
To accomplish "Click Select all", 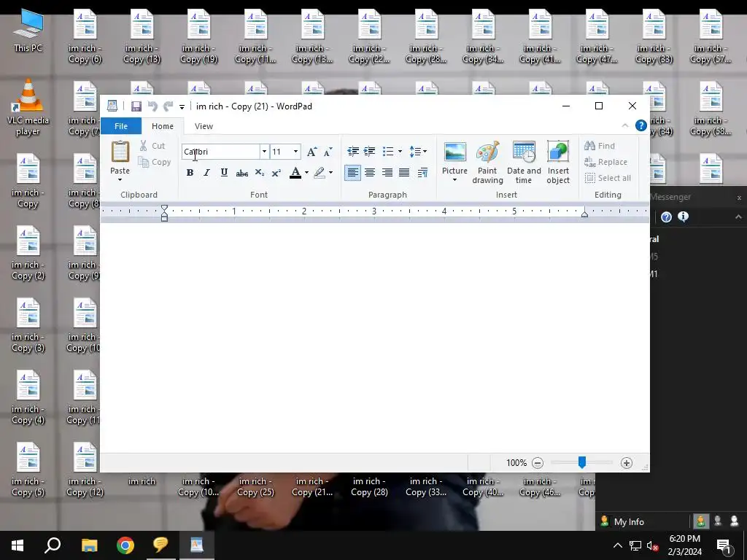I will pos(608,178).
